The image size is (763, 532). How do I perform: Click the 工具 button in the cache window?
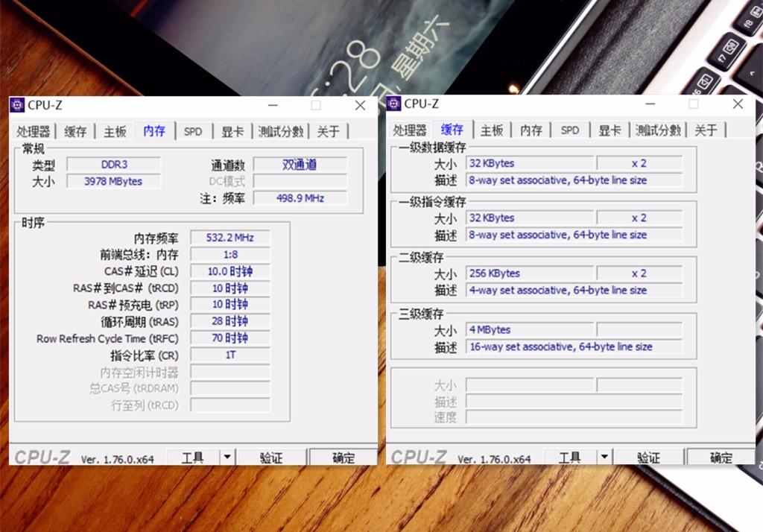[569, 457]
